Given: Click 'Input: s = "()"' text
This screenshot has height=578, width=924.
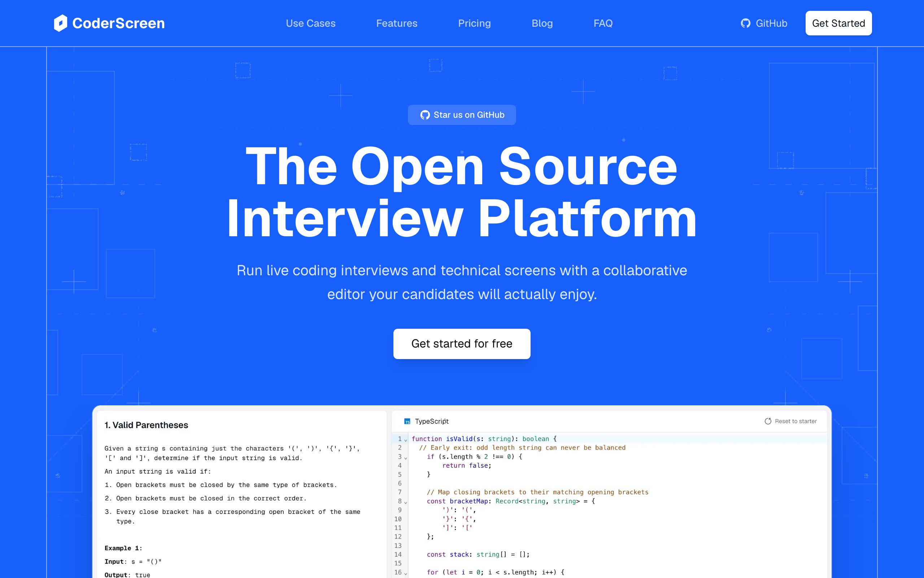Looking at the screenshot, I should [133, 561].
